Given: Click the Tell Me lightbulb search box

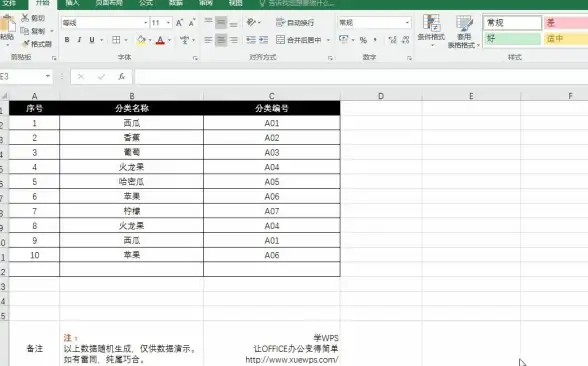Looking at the screenshot, I should tap(296, 3).
